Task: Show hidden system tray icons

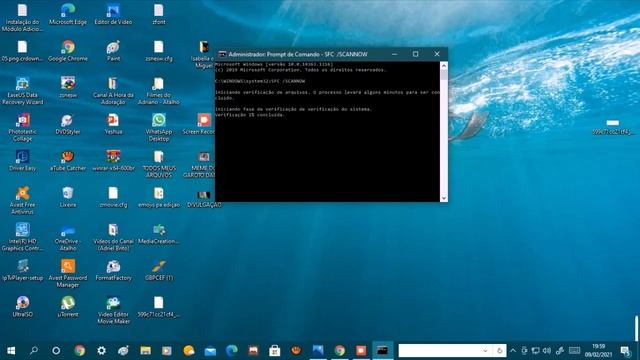Action: tap(513, 351)
